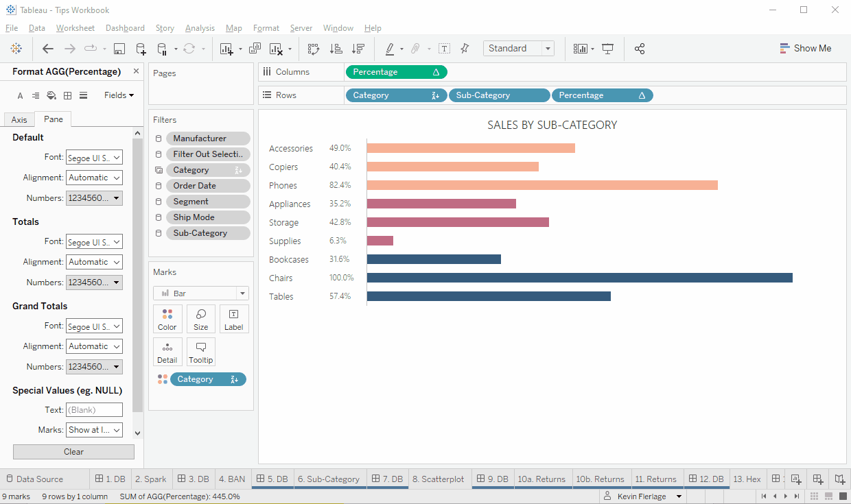Toggle Show mark labels icon
This screenshot has width=851, height=504.
coord(444,49)
